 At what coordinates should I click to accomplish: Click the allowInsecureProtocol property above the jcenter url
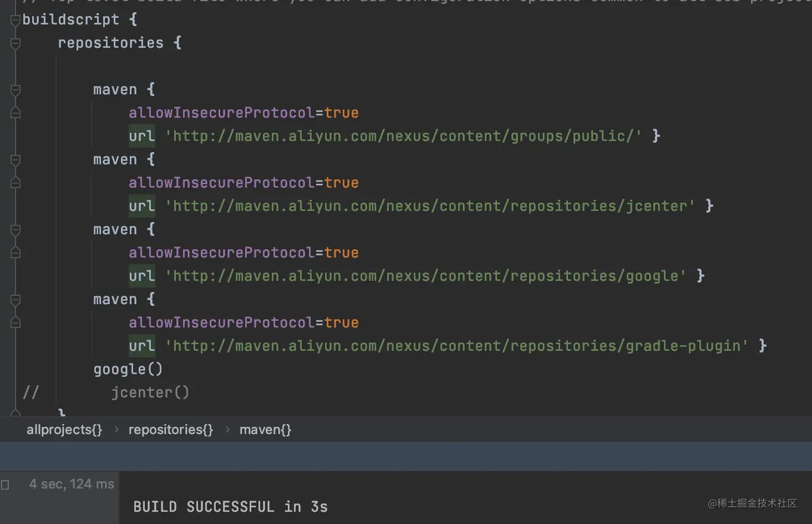222,183
